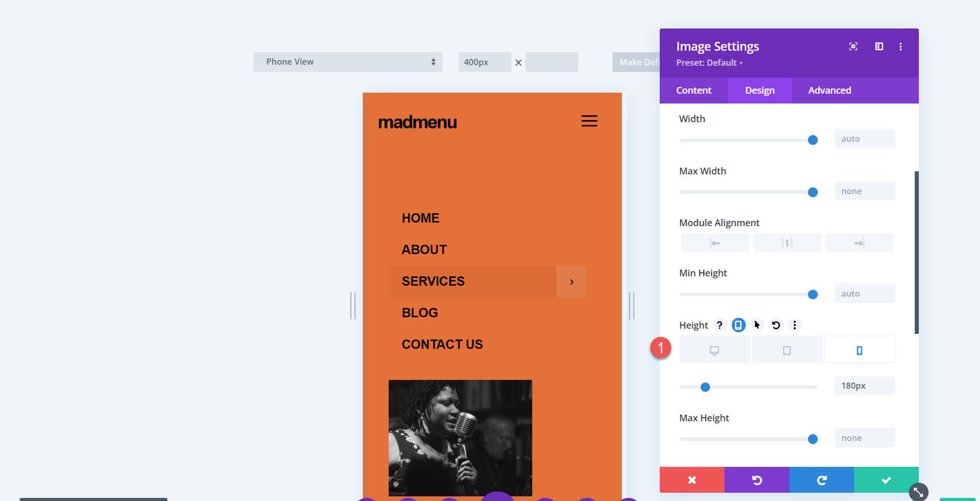Reset the Height setting to default

[776, 325]
